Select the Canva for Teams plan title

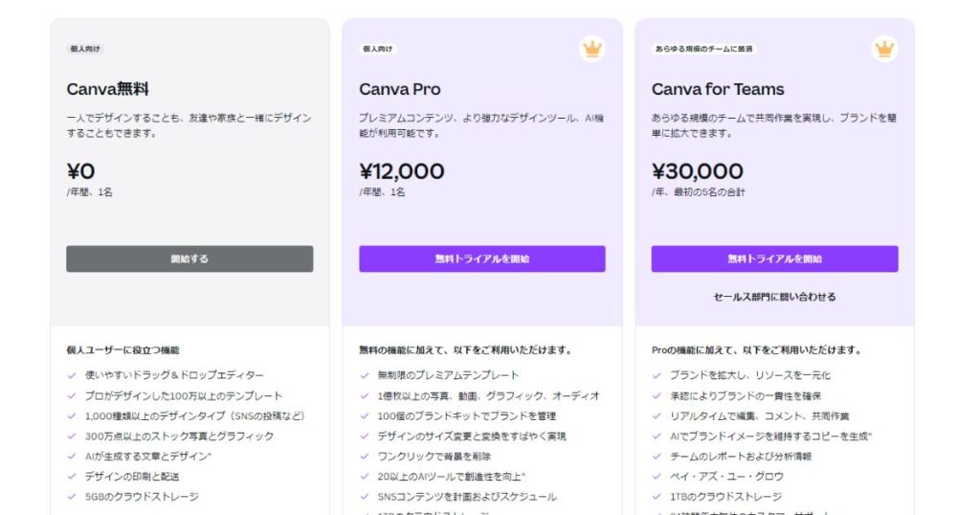718,89
